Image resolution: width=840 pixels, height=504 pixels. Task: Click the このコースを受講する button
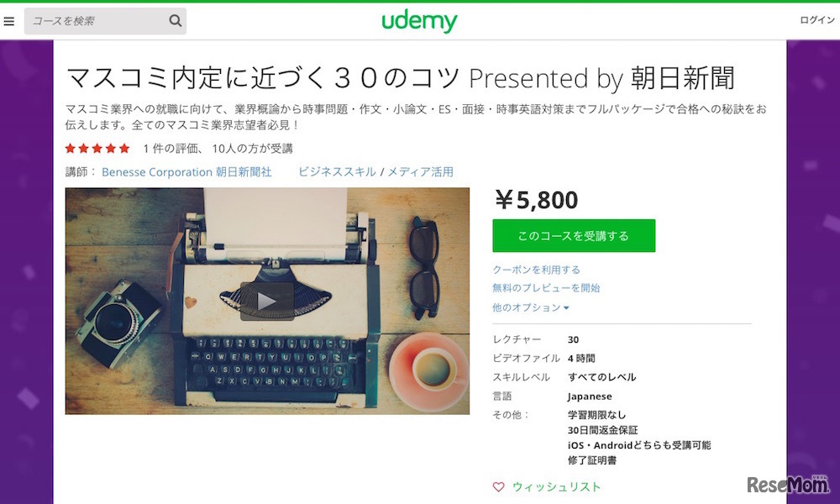coord(574,236)
